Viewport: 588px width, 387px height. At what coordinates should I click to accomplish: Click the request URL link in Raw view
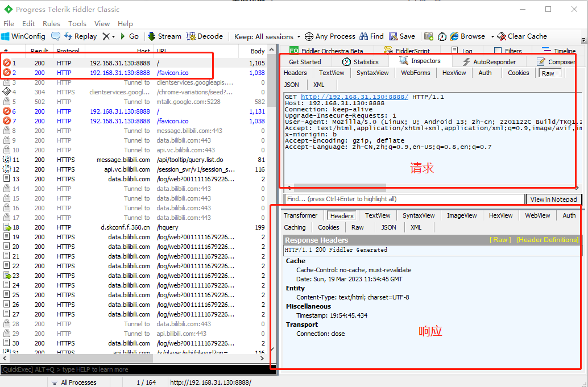point(354,97)
